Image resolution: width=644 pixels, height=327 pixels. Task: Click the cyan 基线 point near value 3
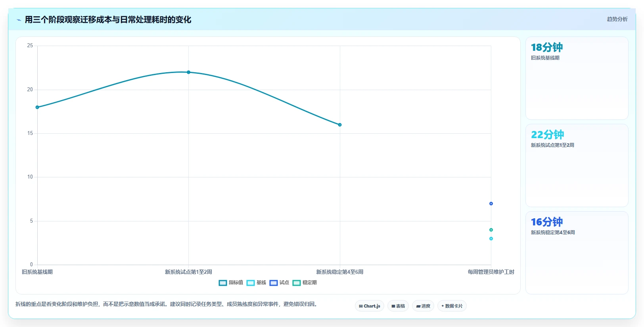(x=491, y=239)
